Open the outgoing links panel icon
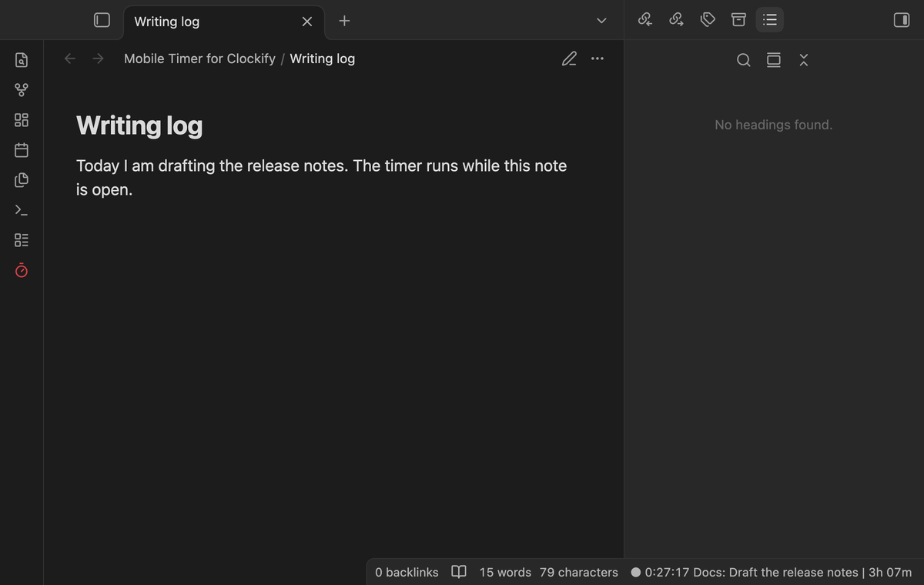 [676, 20]
